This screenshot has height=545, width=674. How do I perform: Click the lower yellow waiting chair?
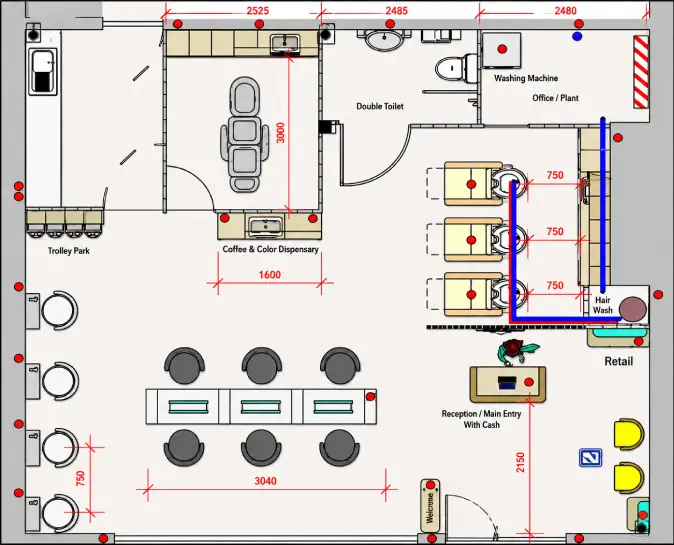point(629,478)
